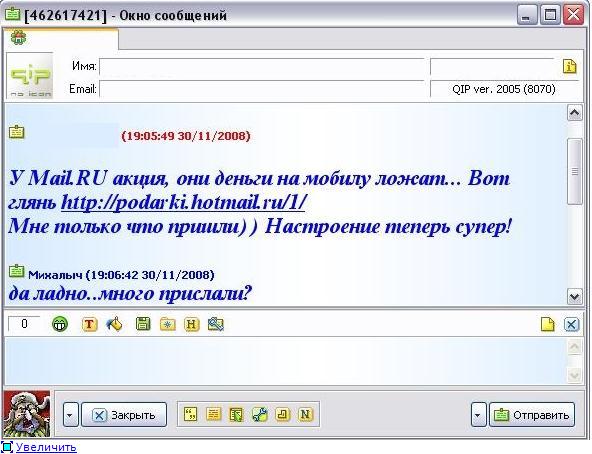The height and width of the screenshot is (454, 592).
Task: Click the first message's envelope icon
Action: [x=16, y=132]
